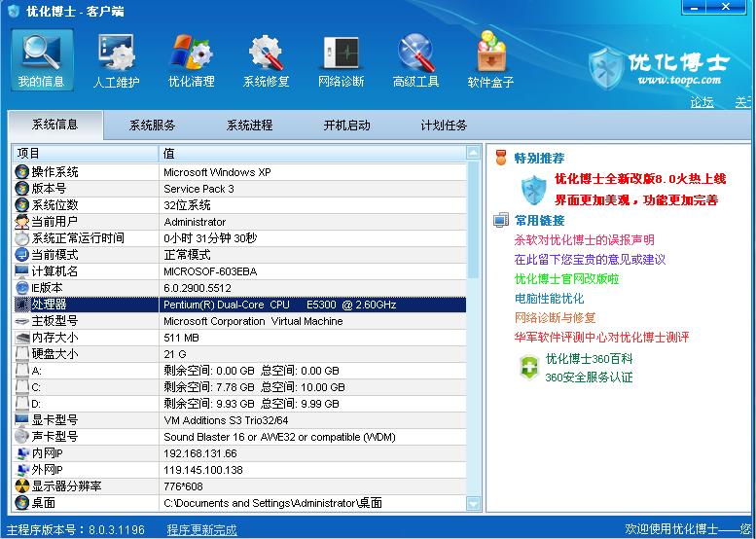This screenshot has width=756, height=539.
Task: Click the 声卡型号 speaker icon
Action: (x=21, y=437)
